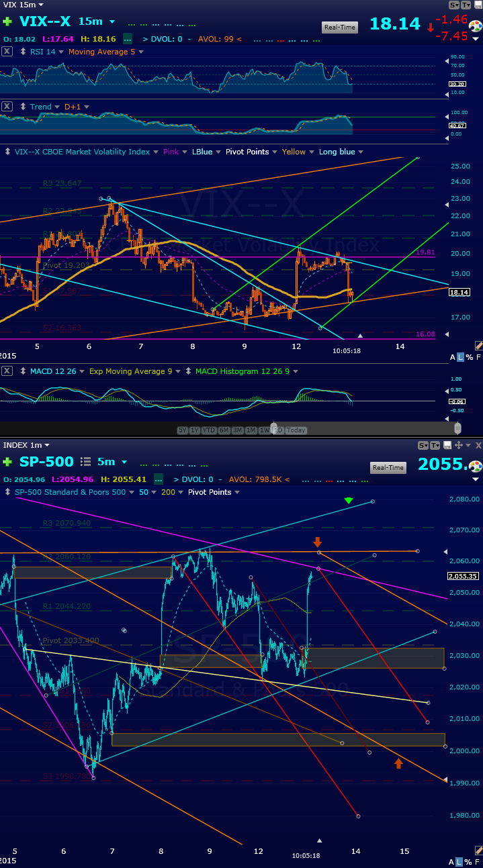Close the RSI 14 indicator pane

pos(7,52)
